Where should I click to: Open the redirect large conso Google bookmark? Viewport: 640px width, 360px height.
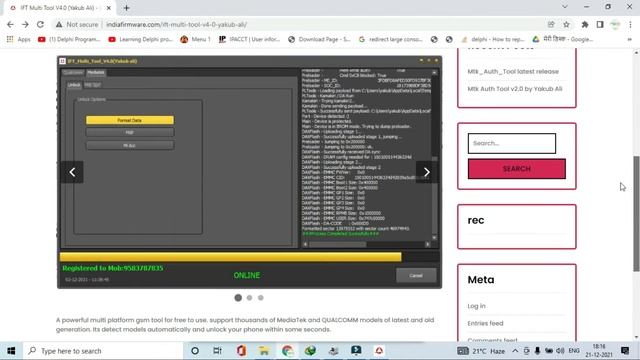(x=390, y=39)
